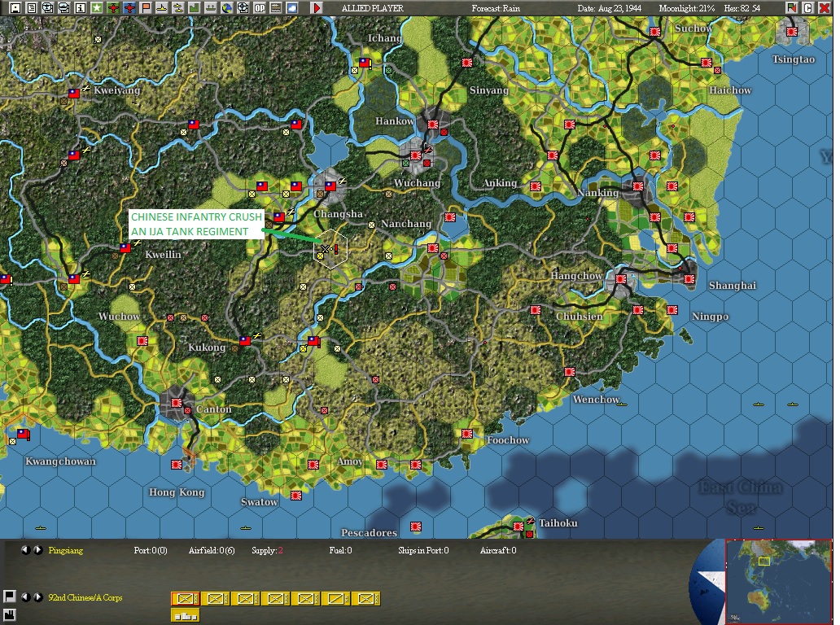
Task: Click the yellow base facilities counter
Action: [x=186, y=616]
